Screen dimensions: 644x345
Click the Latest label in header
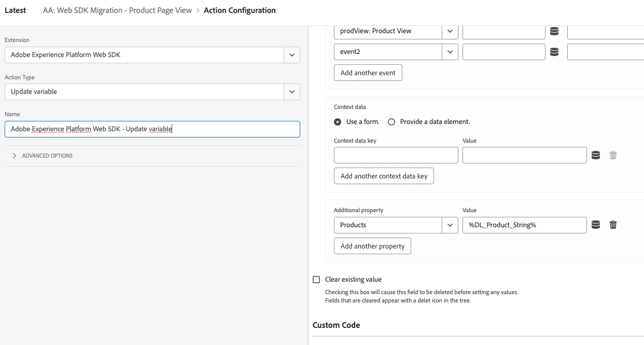coord(15,10)
